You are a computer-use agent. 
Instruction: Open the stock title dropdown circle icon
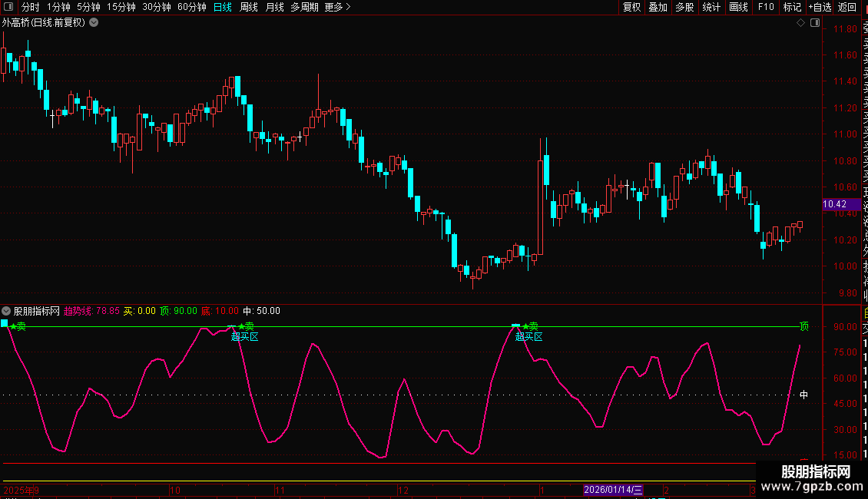click(x=94, y=22)
